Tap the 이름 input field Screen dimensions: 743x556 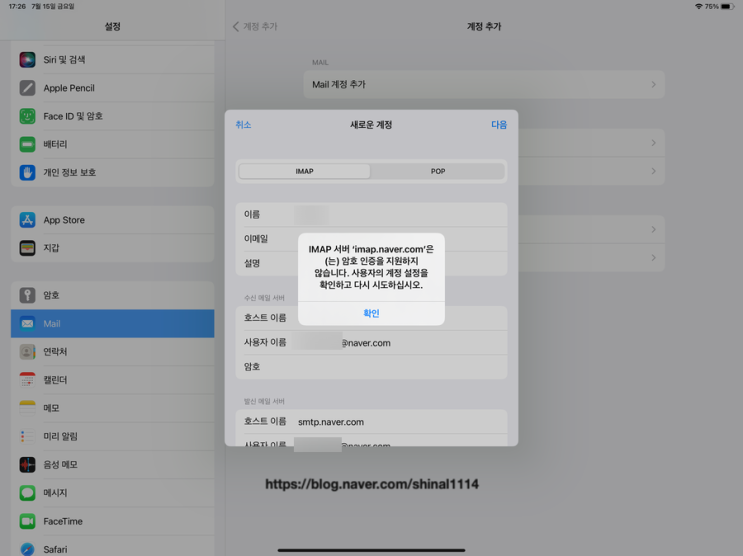tap(371, 215)
